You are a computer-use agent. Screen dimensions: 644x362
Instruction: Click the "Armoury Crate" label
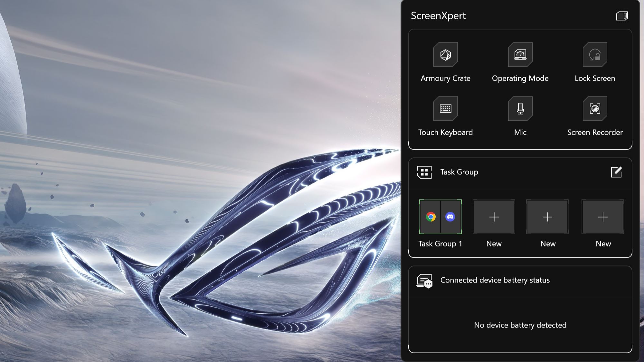click(445, 79)
